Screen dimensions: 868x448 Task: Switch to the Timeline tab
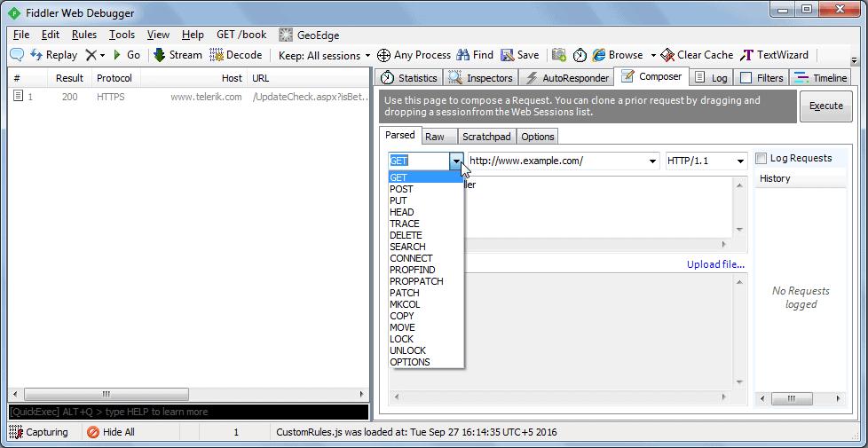point(820,78)
